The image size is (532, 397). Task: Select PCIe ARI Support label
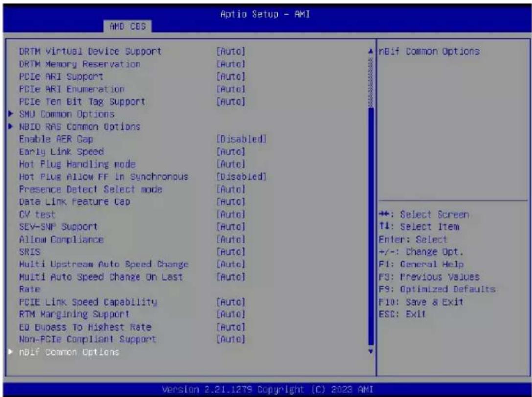click(x=61, y=77)
